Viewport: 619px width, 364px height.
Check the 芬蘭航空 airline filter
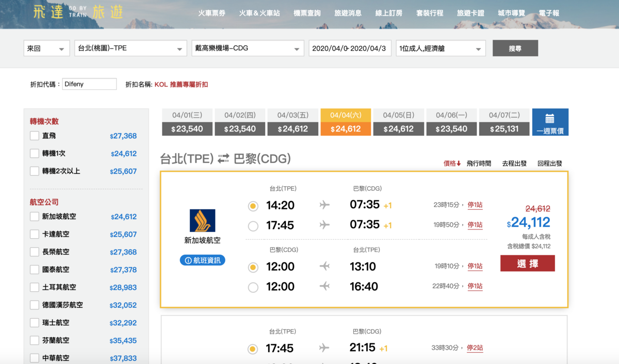(35, 340)
